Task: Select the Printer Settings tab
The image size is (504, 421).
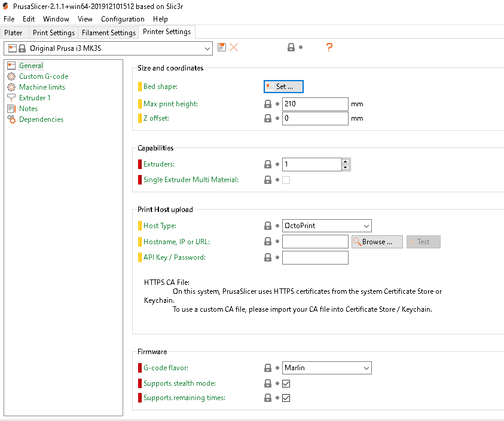Action: pyautogui.click(x=167, y=32)
